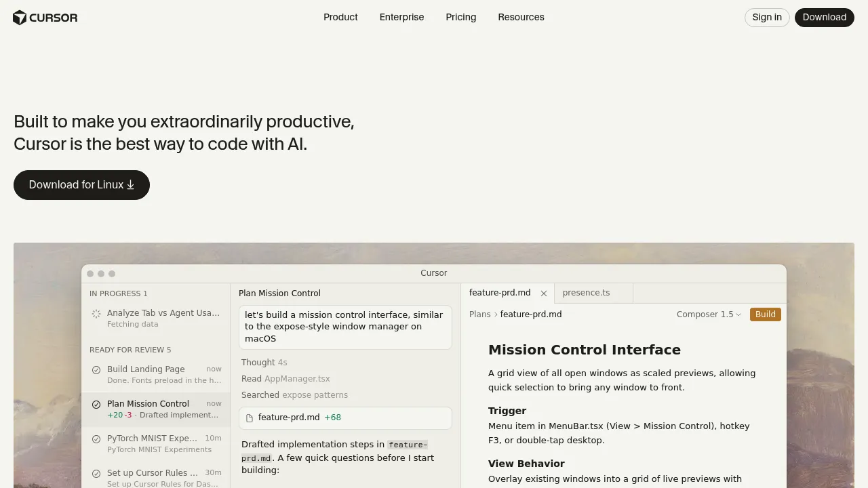Click the loading spinner beside Analyze Tab task
Screen dimensions: 868x488
coord(96,314)
